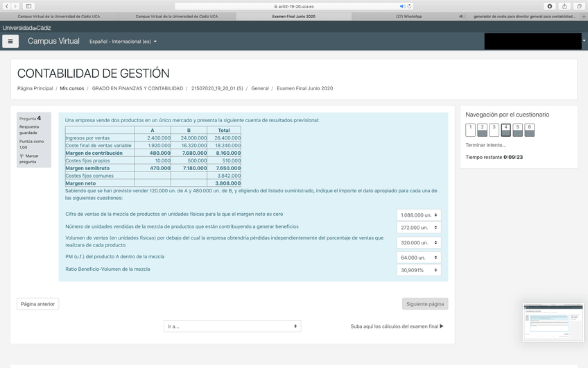Viewport: 588px width, 368px height.
Task: Click the browser back arrow
Action: pos(6,6)
